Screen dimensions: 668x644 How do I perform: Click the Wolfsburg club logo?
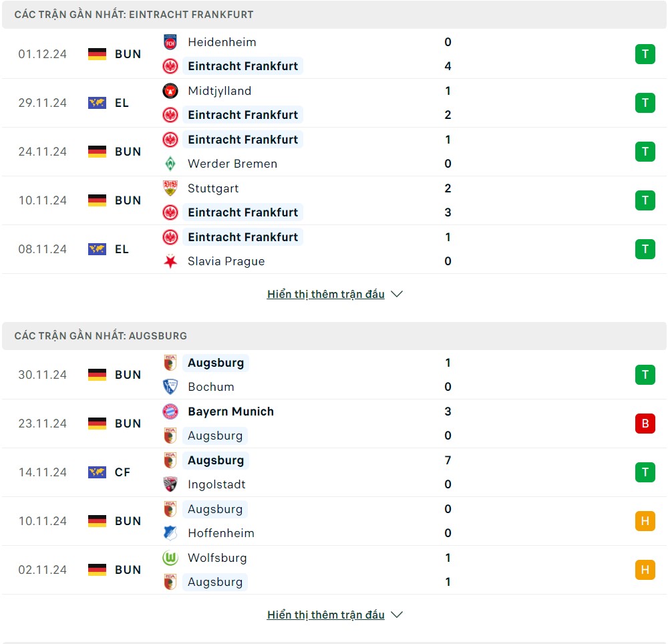pyautogui.click(x=170, y=558)
